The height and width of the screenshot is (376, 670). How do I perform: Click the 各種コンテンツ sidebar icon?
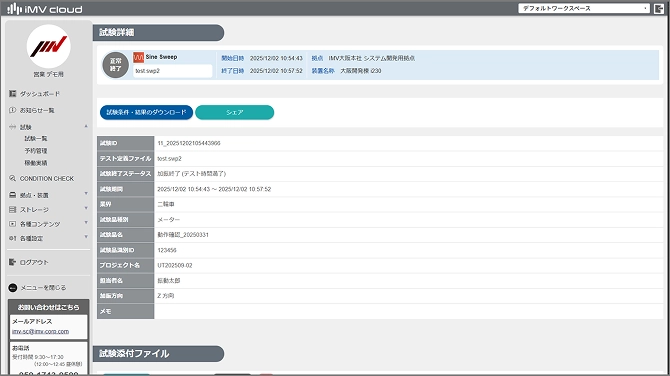12,224
